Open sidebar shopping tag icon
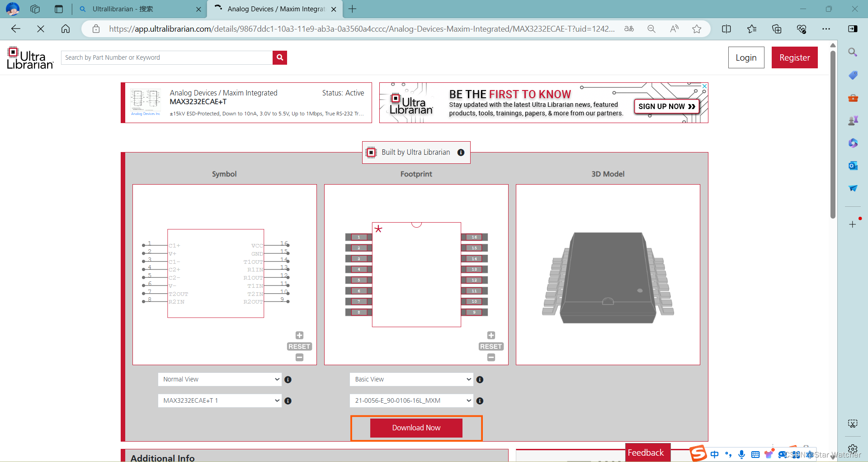Viewport: 868px width, 462px height. (853, 75)
